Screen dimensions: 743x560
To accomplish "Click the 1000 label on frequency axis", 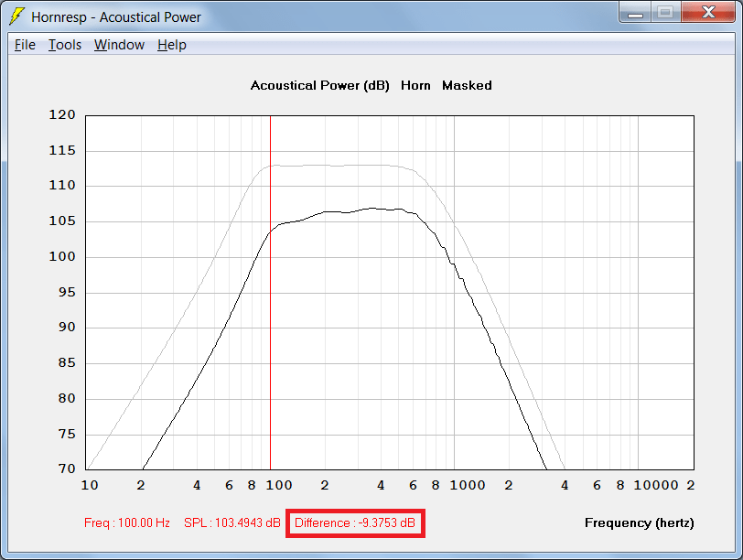I will 468,486.
